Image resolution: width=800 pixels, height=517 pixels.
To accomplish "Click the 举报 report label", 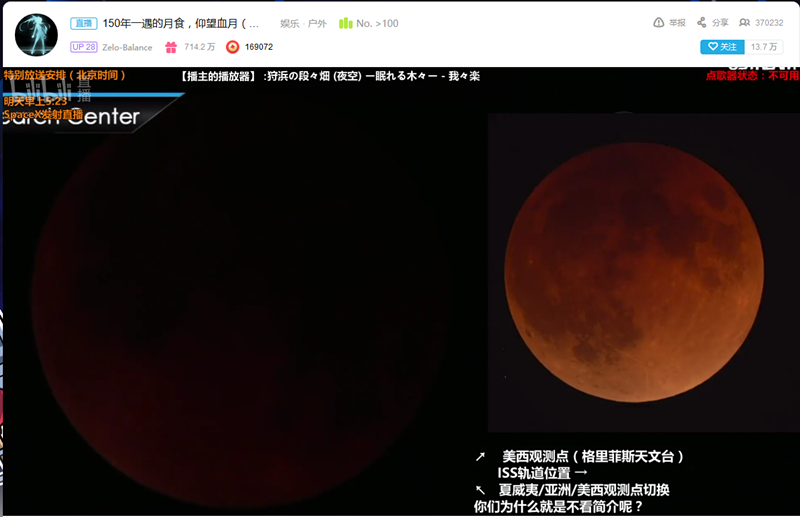I will click(677, 23).
